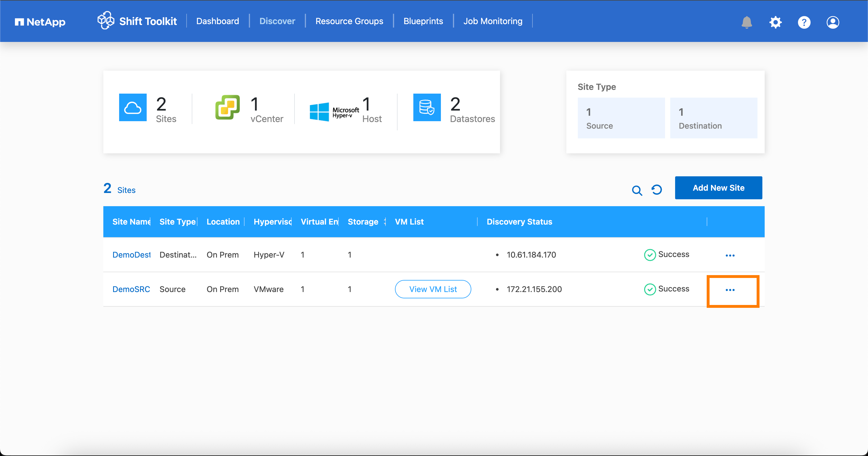Click the VMware hypervisor cell
Screen dimensions: 868x456
pos(269,289)
